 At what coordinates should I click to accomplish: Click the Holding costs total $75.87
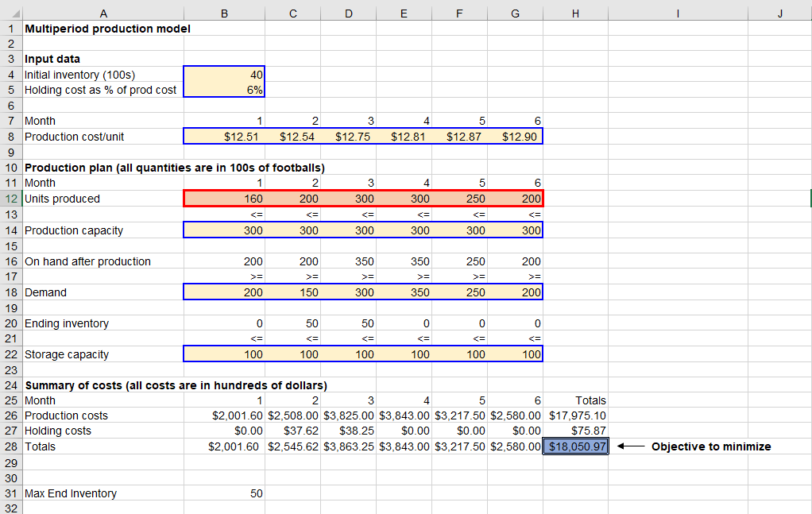tap(574, 431)
